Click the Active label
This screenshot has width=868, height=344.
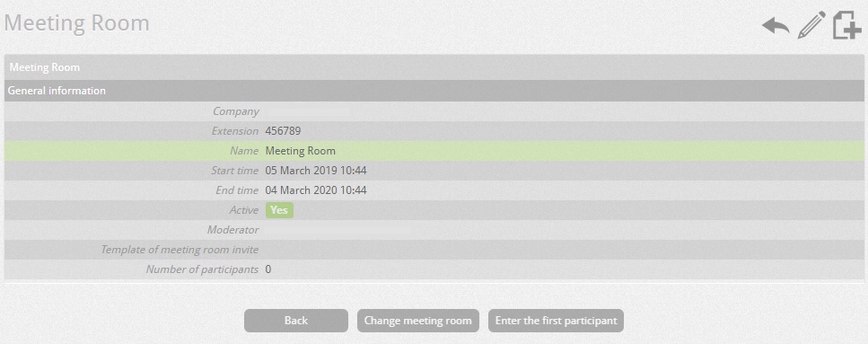pyautogui.click(x=244, y=210)
